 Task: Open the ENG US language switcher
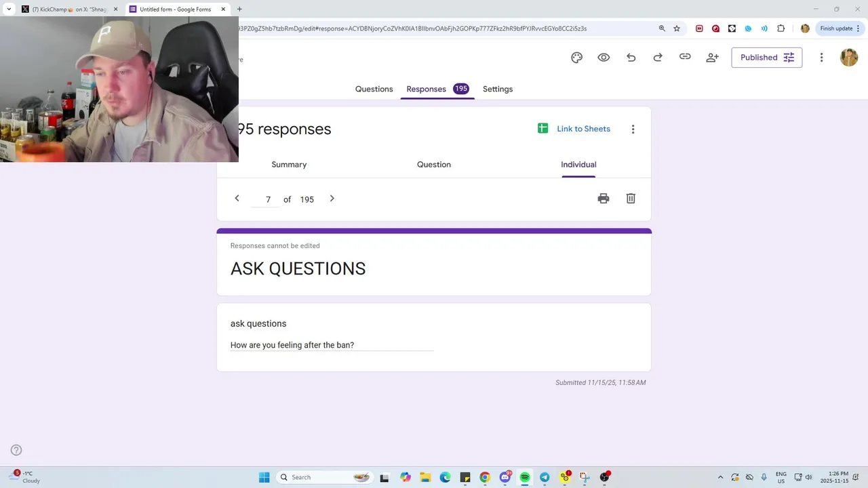click(x=781, y=477)
